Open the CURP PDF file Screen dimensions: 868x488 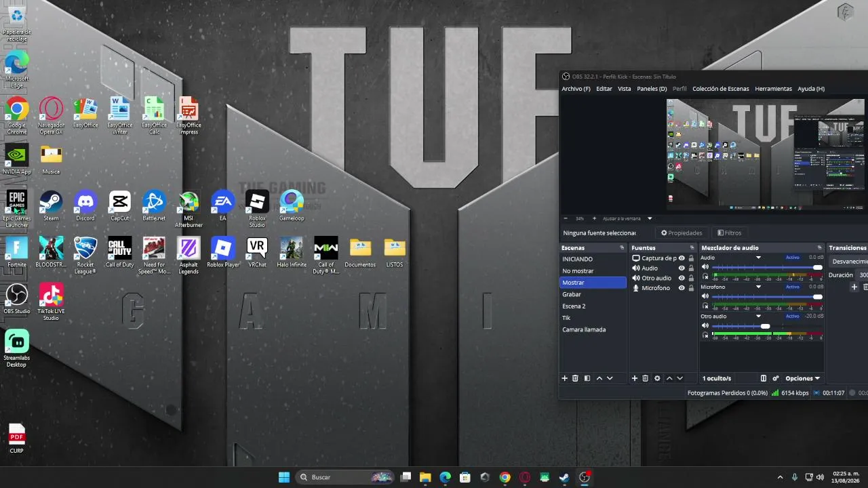16,439
